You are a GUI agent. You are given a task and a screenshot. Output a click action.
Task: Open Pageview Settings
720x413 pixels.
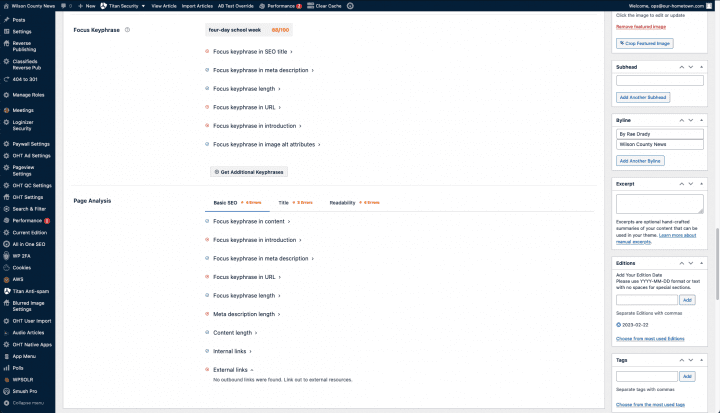(x=23, y=170)
